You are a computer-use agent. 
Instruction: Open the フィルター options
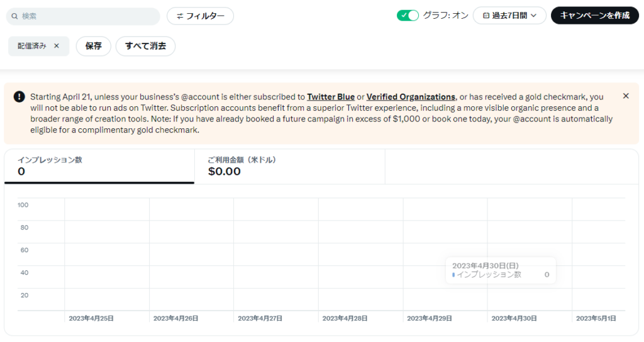tap(200, 16)
